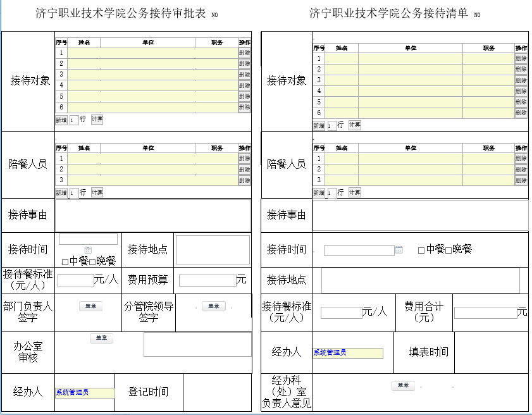Check 中餐 checkbox in left 审批表

[65, 262]
